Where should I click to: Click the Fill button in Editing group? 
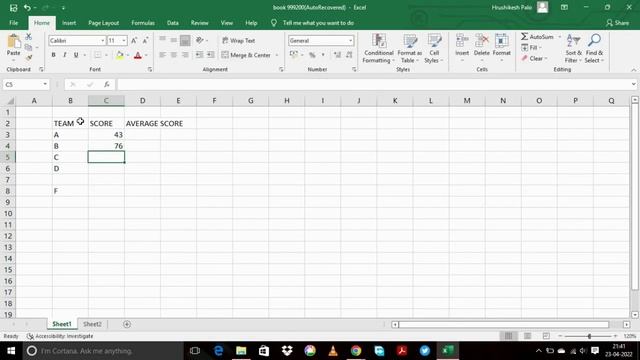click(531, 48)
